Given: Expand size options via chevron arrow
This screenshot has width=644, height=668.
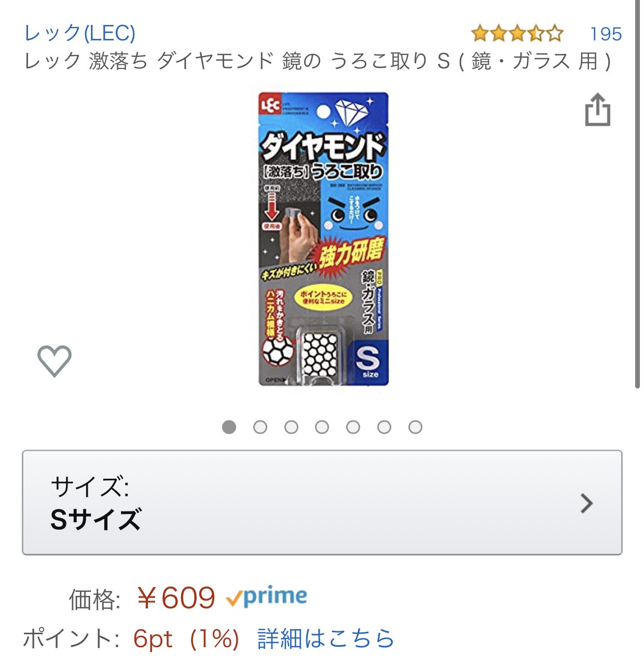Looking at the screenshot, I should pos(586,503).
